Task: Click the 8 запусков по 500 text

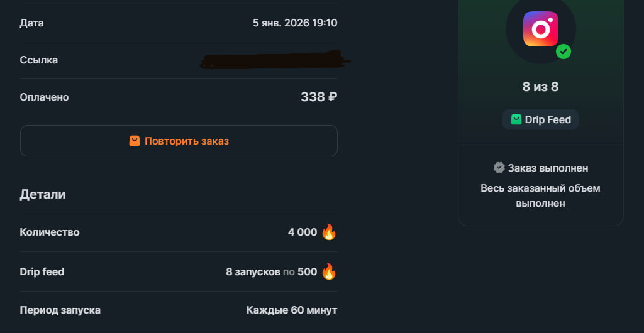Action: pyautogui.click(x=271, y=272)
